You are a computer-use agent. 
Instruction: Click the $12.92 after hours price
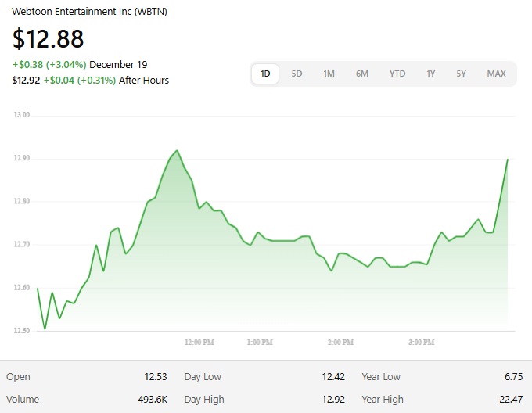coord(26,81)
